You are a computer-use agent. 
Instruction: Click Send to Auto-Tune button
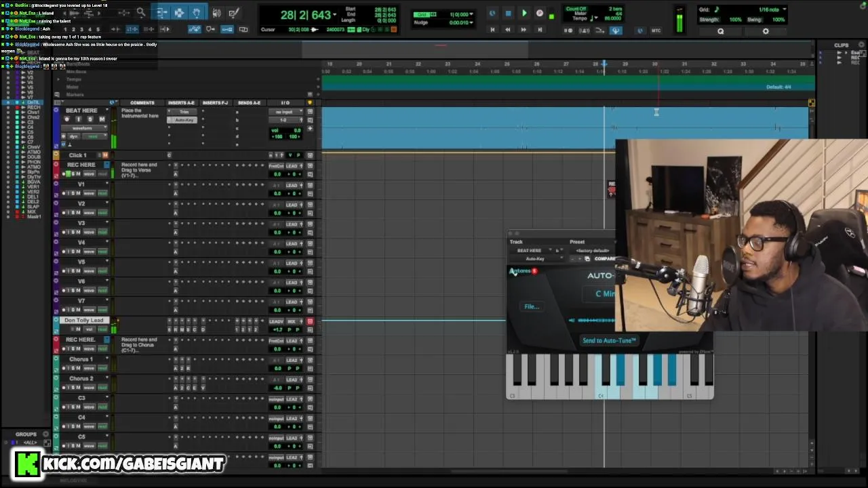tap(609, 340)
